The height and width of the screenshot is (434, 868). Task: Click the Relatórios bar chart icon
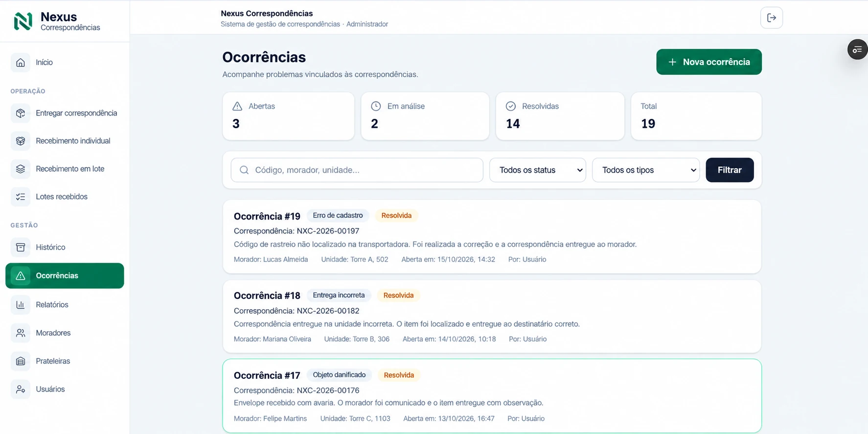pyautogui.click(x=21, y=305)
